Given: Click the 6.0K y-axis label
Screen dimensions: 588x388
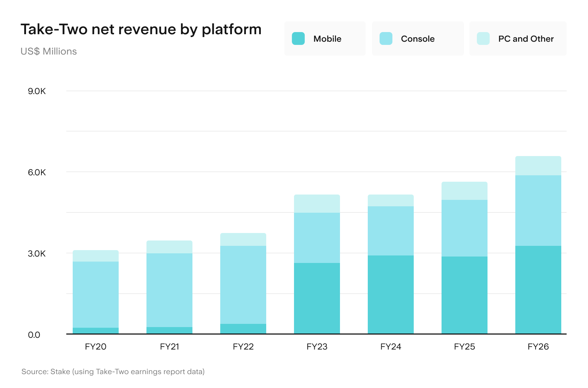Looking at the screenshot, I should tap(37, 172).
